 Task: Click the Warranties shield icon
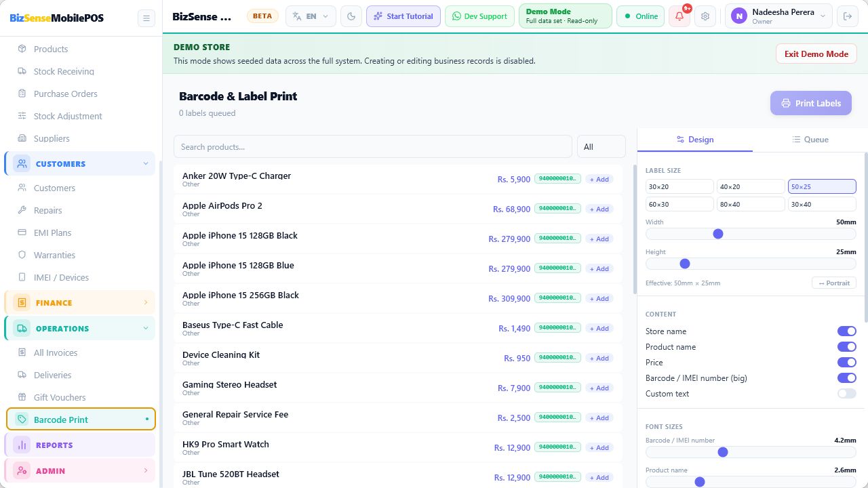point(22,255)
